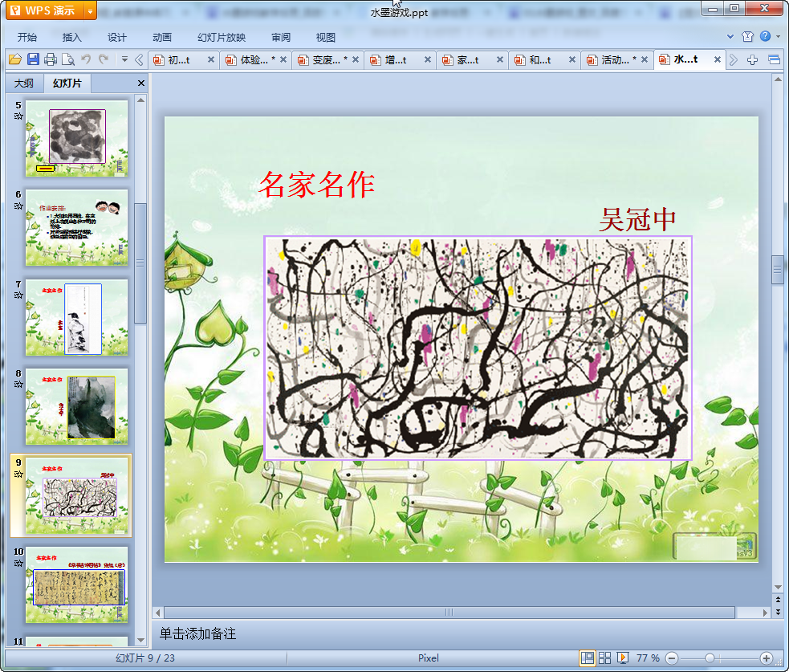Zoom in with plus button
This screenshot has height=672, width=789.
click(x=767, y=658)
